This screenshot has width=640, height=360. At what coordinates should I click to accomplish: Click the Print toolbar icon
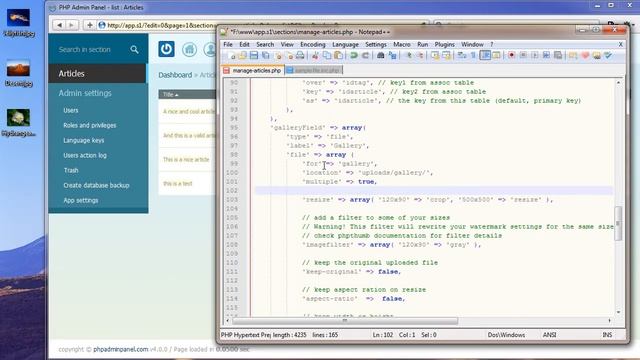point(300,56)
